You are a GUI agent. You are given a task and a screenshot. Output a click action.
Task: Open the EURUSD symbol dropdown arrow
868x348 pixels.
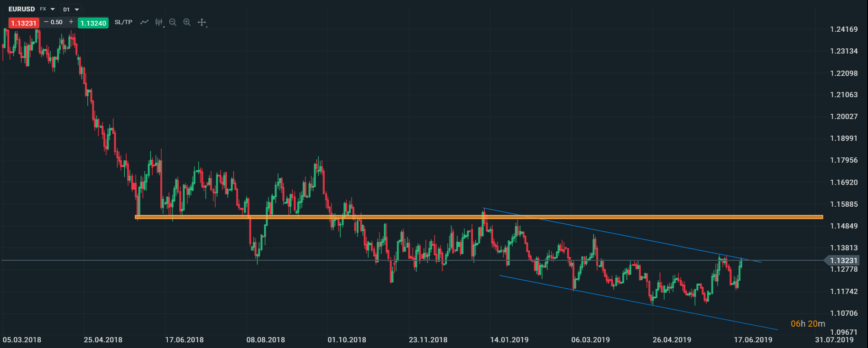[53, 9]
